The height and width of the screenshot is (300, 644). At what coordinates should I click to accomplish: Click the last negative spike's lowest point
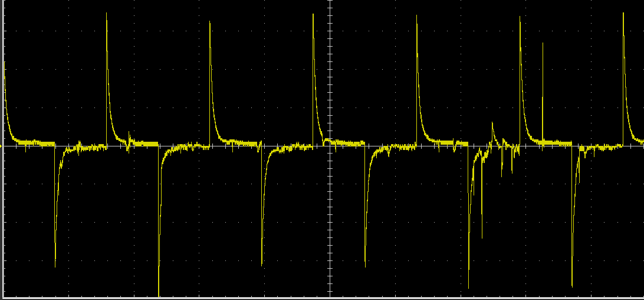coord(572,286)
